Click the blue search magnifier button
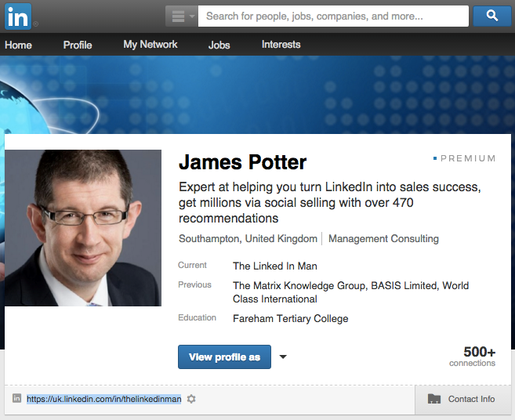The image size is (515, 420). point(492,16)
